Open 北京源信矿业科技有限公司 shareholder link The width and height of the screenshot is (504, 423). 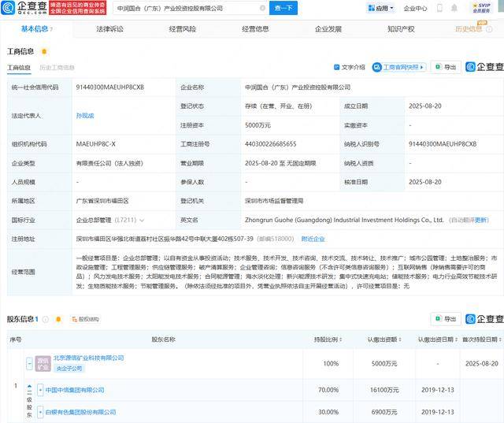pyautogui.click(x=88, y=358)
